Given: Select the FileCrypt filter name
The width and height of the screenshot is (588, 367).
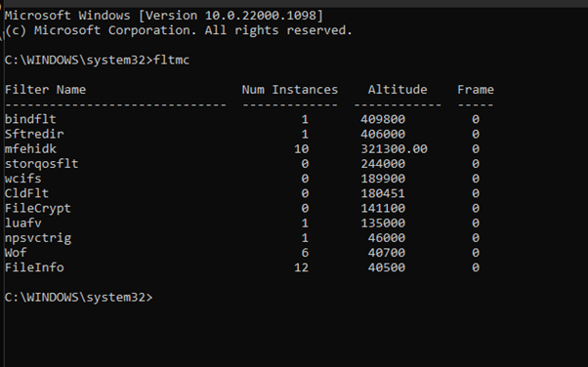Looking at the screenshot, I should tap(37, 209).
